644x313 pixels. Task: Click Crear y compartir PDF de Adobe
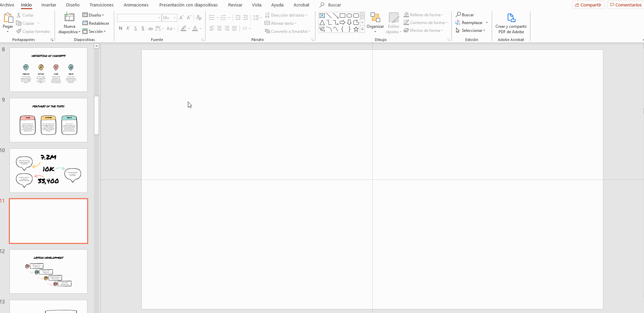point(511,23)
